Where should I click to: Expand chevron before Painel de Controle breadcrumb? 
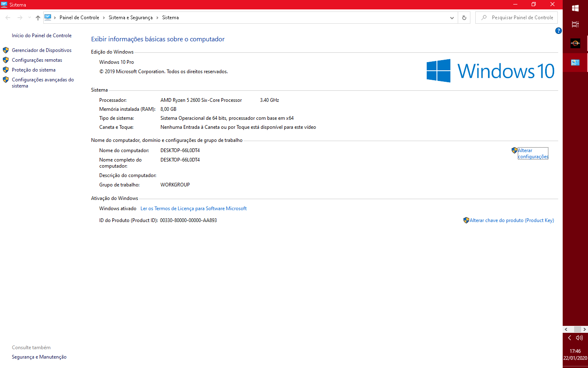[x=55, y=18]
